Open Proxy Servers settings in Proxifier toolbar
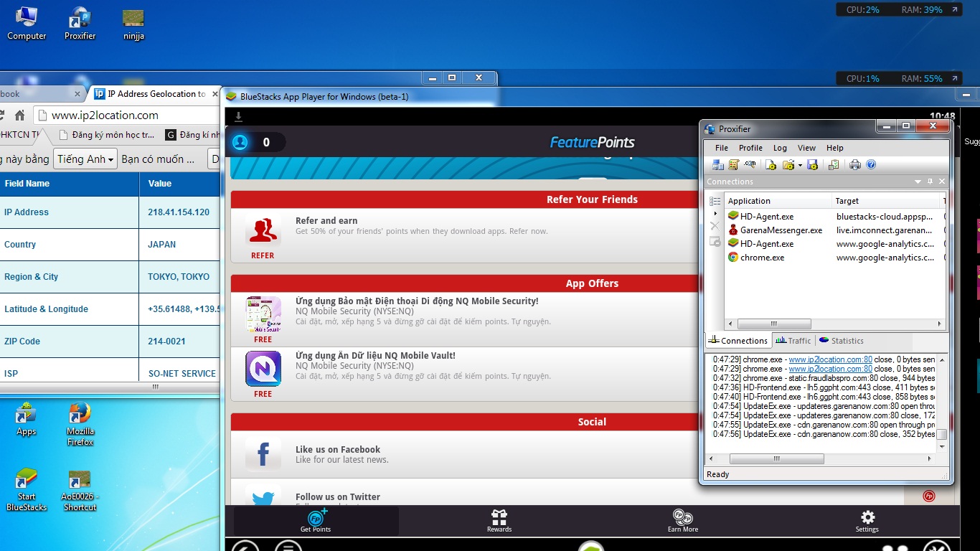980x551 pixels. tap(717, 165)
